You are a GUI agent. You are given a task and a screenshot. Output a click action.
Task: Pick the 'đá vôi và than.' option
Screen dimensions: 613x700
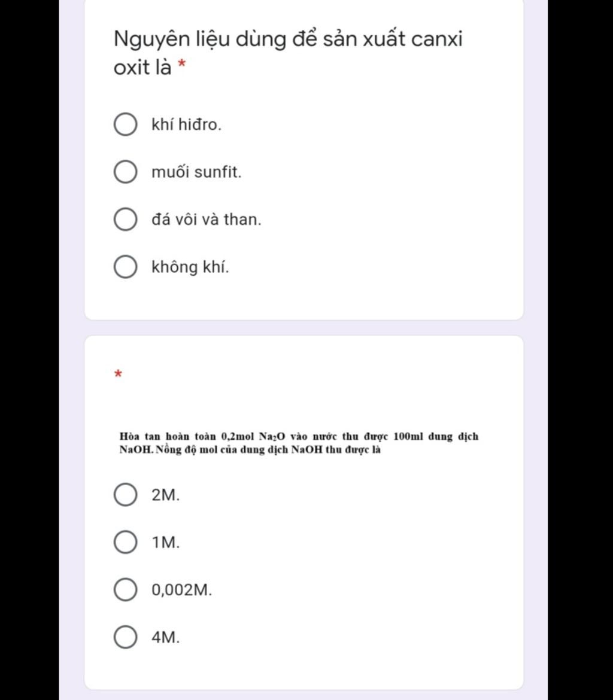coord(126,219)
